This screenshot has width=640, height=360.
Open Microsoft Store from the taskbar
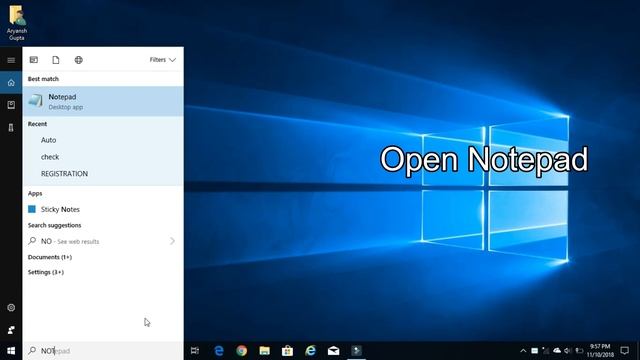click(287, 351)
